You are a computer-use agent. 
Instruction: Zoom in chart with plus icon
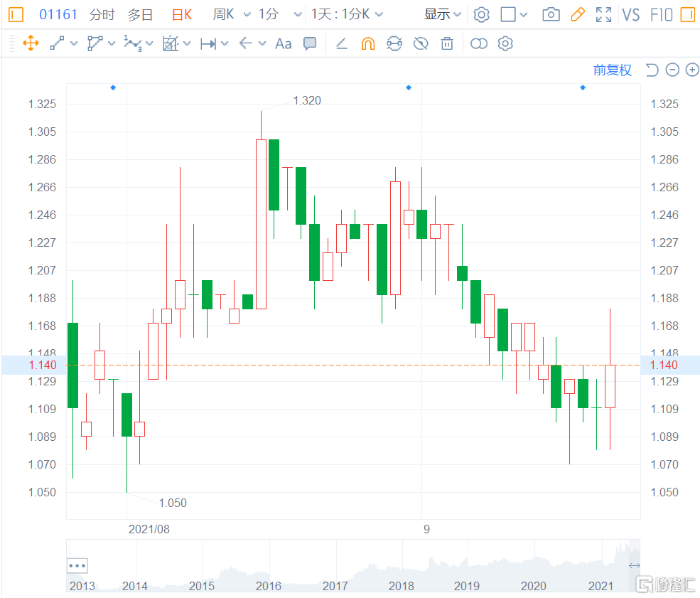click(x=692, y=70)
